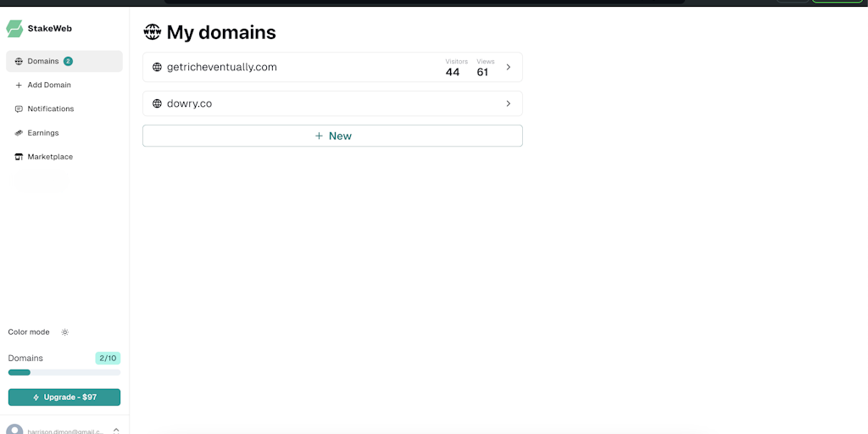Open the Domains sidebar item
Viewport: 868px width, 434px height.
click(64, 61)
